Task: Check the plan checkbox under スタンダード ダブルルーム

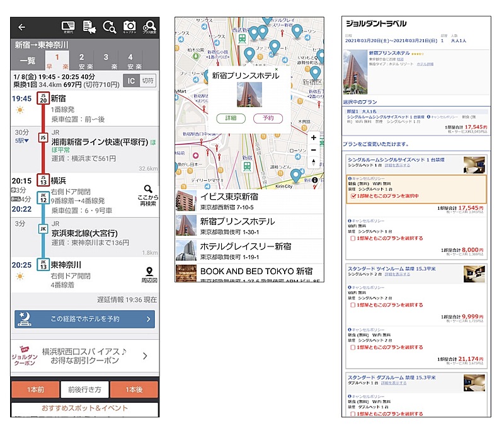Action: (x=353, y=414)
